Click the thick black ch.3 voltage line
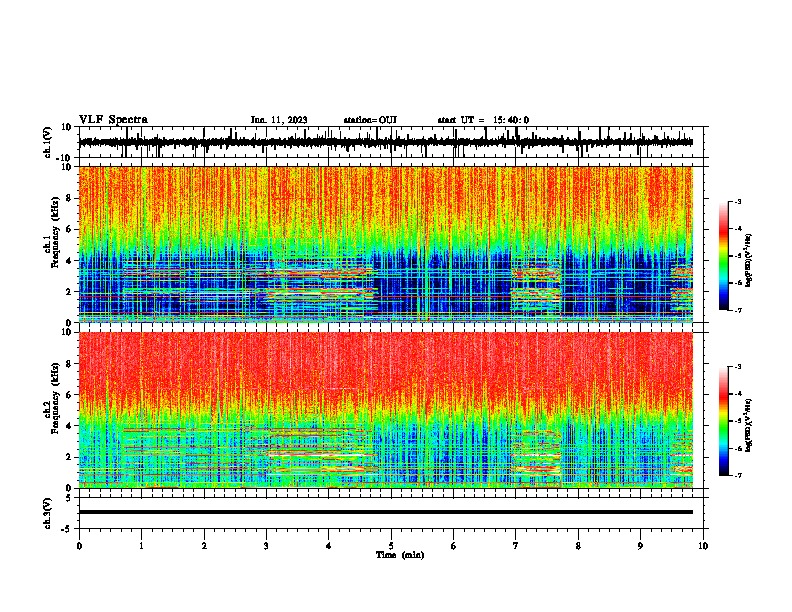The height and width of the screenshot is (612, 792). (385, 512)
